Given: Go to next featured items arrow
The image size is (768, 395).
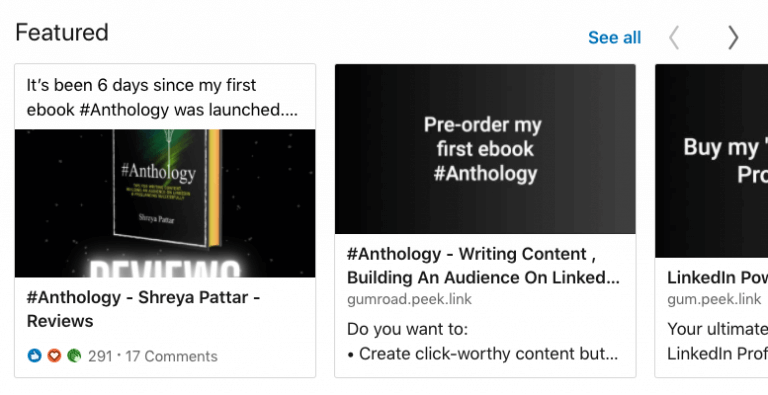Looking at the screenshot, I should pyautogui.click(x=733, y=37).
